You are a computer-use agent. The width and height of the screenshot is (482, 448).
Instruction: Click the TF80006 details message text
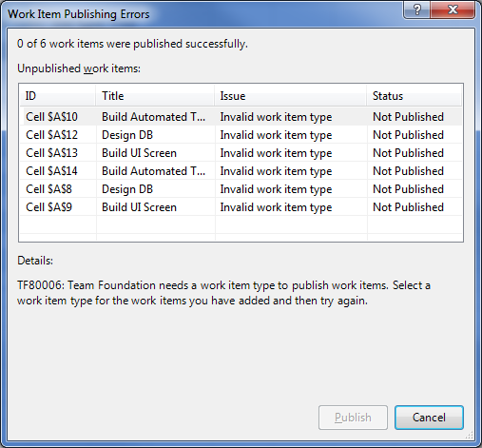(x=223, y=293)
